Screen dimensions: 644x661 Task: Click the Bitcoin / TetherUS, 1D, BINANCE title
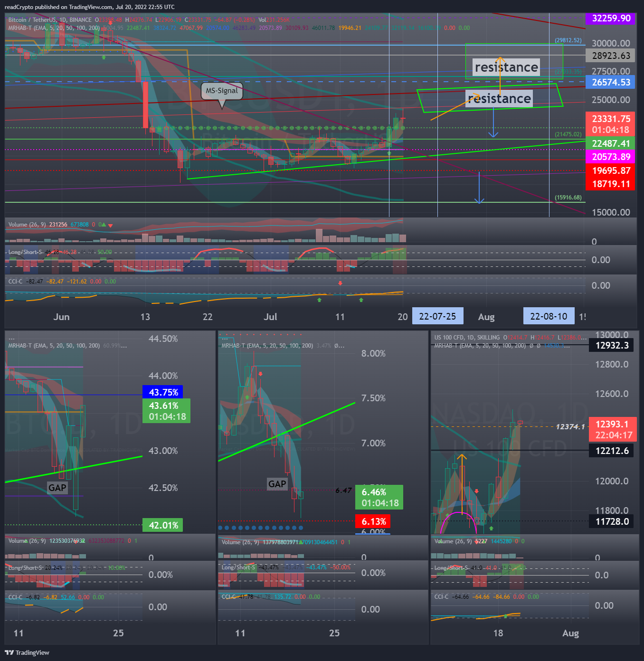[50, 20]
